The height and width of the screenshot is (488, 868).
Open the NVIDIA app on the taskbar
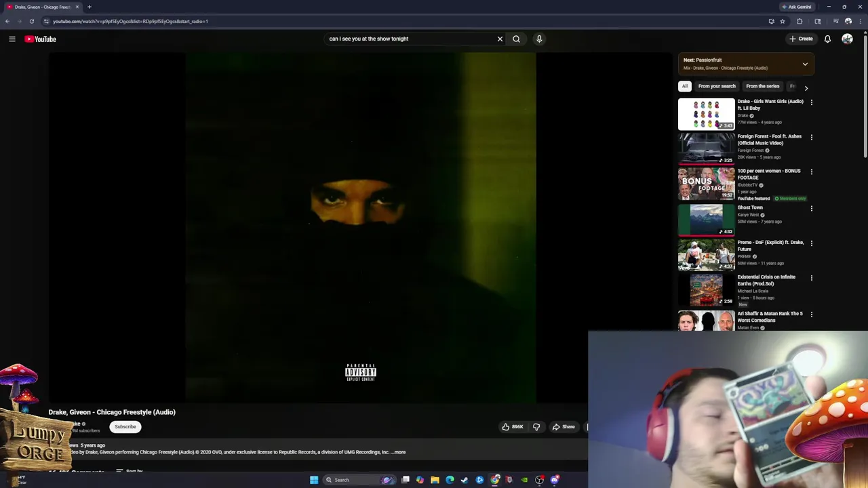tap(524, 480)
